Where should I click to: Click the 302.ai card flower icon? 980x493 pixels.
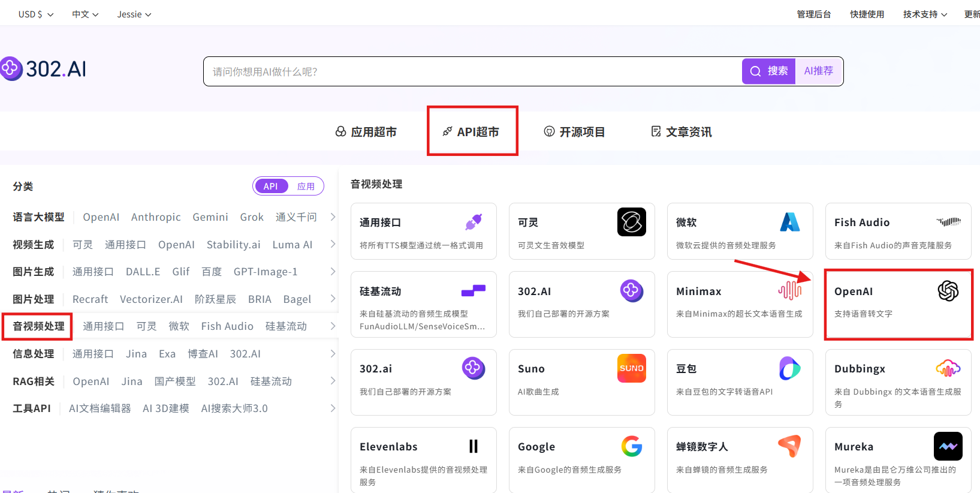click(474, 368)
